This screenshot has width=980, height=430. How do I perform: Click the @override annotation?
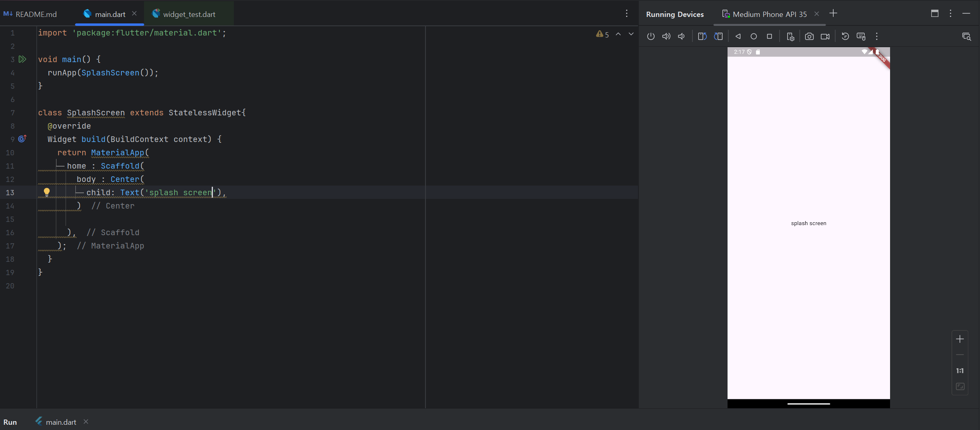coord(69,126)
